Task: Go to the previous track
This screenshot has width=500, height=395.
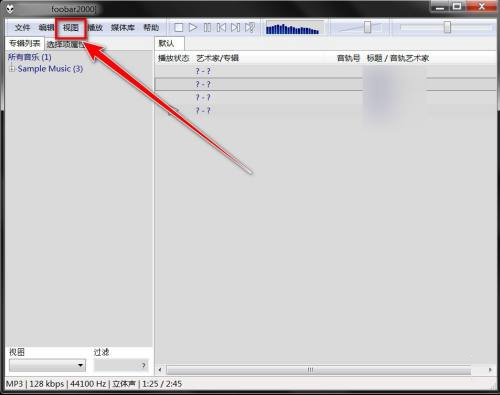Action: click(x=221, y=28)
